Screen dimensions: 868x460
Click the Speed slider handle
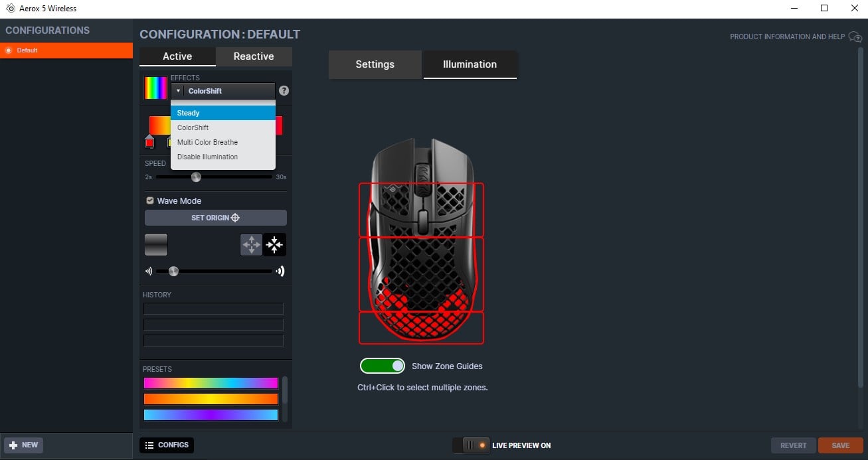point(196,177)
